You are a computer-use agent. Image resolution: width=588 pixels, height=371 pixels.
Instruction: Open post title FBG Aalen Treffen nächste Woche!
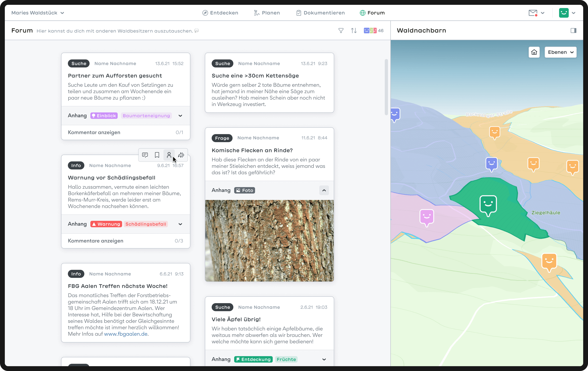118,286
